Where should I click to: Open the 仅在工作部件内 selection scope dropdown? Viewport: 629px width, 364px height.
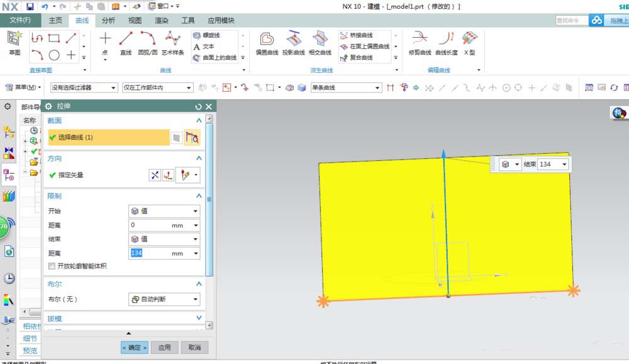(x=157, y=87)
